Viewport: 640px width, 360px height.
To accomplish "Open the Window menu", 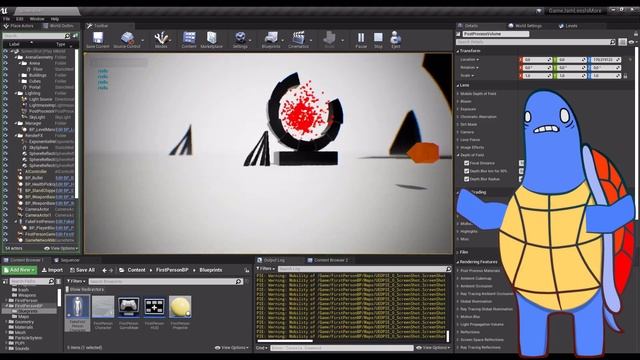I will coord(37,19).
